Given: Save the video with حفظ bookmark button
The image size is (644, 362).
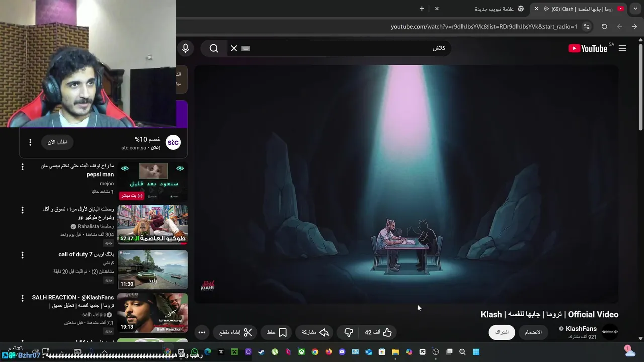Looking at the screenshot, I should click(x=277, y=332).
